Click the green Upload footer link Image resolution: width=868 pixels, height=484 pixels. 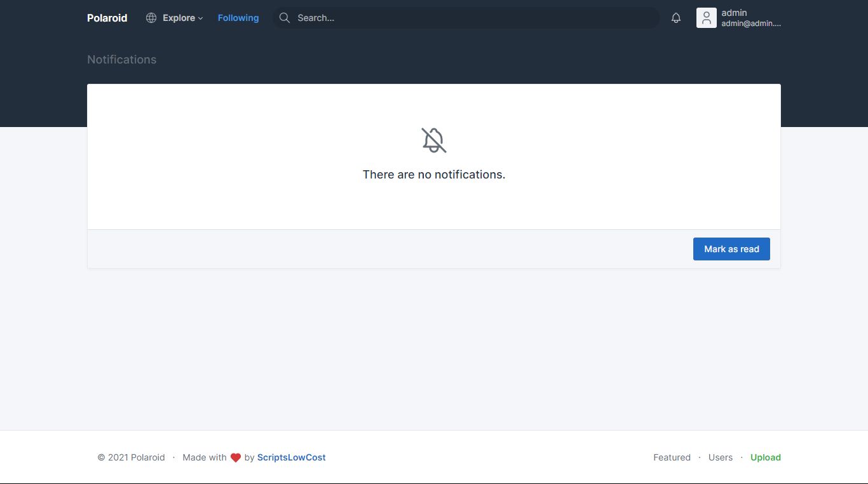tap(765, 457)
